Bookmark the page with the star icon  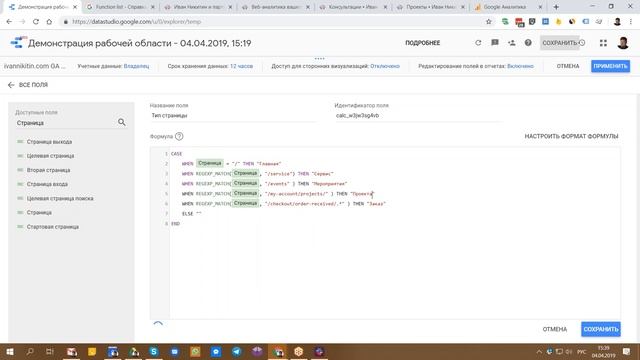(489, 22)
